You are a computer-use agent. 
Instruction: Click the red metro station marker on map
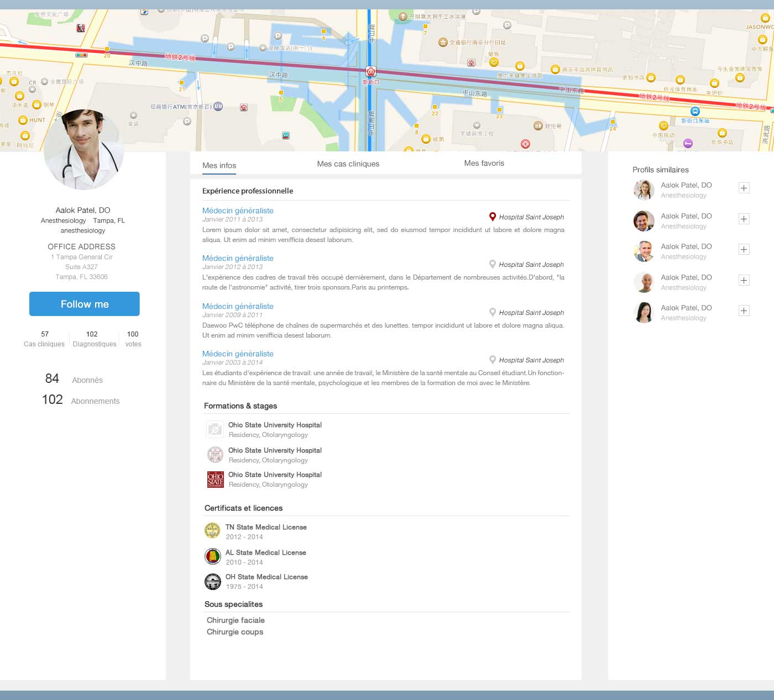370,71
